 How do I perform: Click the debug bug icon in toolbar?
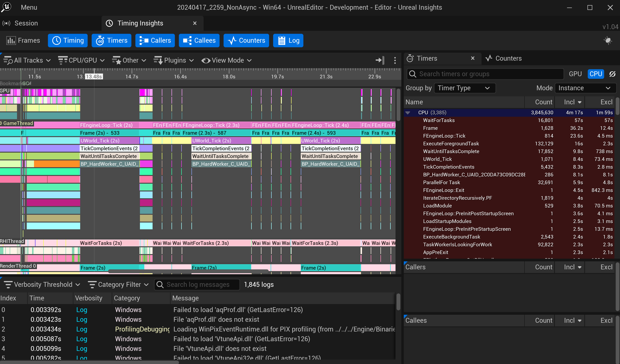608,40
